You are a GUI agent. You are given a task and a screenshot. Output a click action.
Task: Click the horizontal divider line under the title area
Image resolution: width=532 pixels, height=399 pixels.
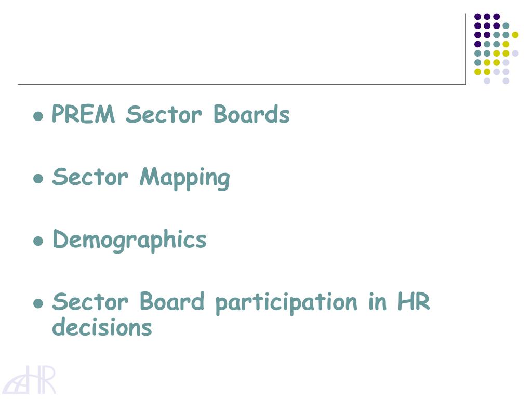point(241,84)
